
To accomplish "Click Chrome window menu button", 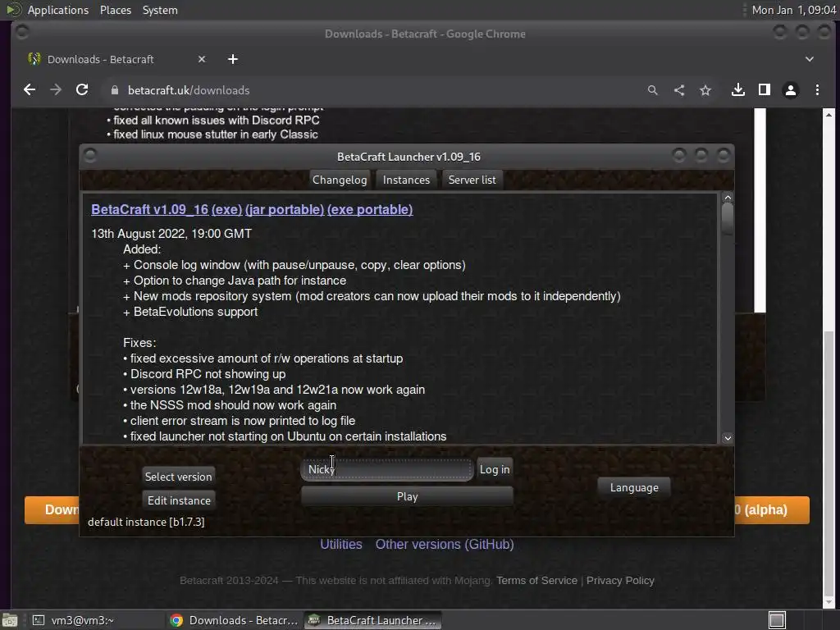I will [22, 33].
